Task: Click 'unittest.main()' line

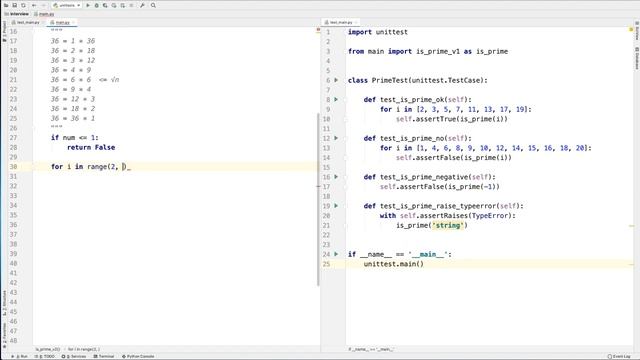Action: pyautogui.click(x=393, y=264)
